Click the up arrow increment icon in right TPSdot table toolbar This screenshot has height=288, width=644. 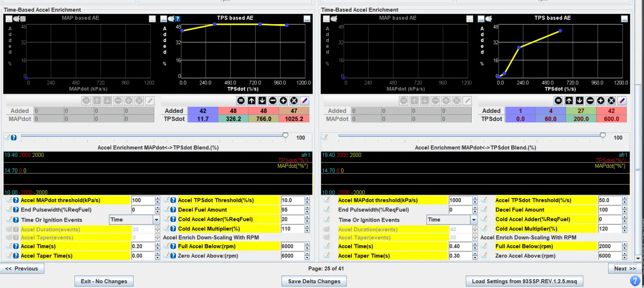coord(569,101)
